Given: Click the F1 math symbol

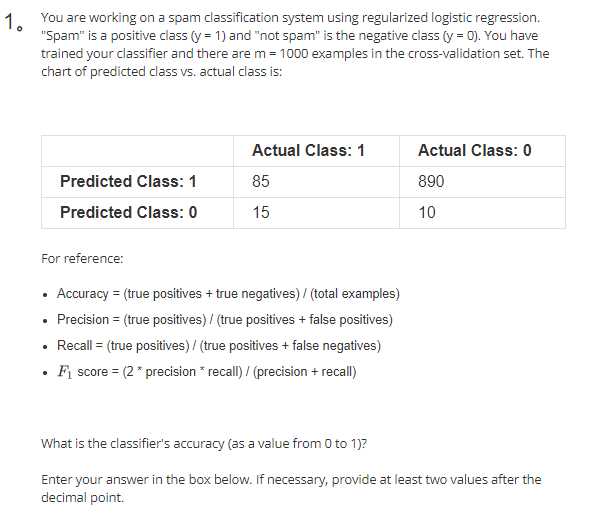Looking at the screenshot, I should click(x=64, y=372).
